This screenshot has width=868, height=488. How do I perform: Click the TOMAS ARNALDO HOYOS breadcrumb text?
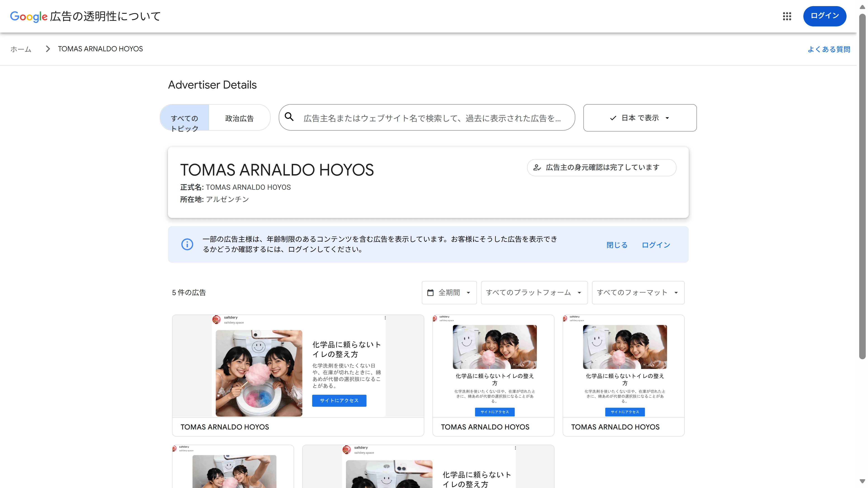point(100,49)
